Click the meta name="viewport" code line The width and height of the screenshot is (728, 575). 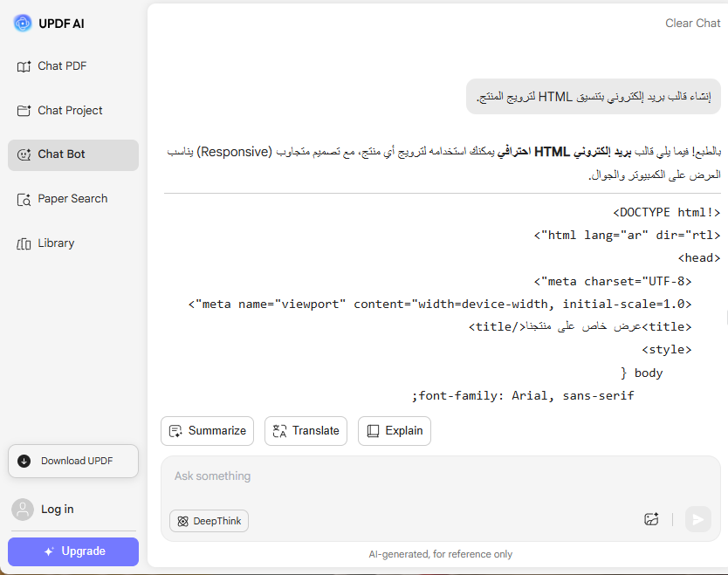coord(440,304)
